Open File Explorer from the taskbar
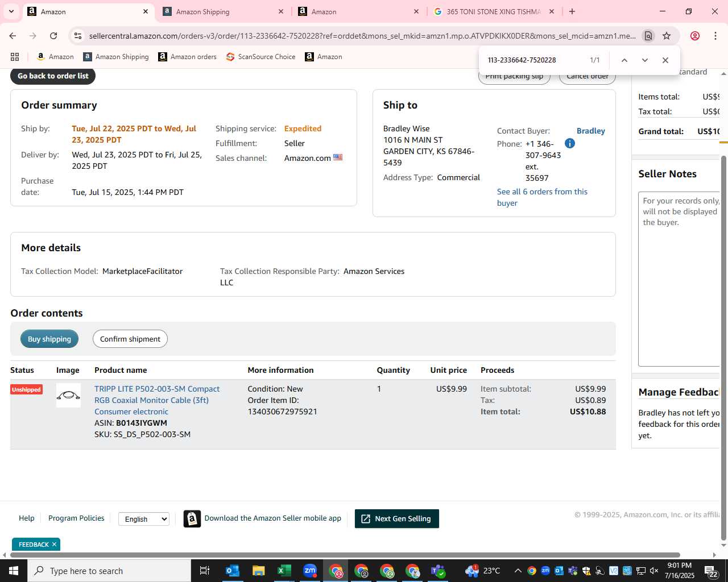 point(258,571)
